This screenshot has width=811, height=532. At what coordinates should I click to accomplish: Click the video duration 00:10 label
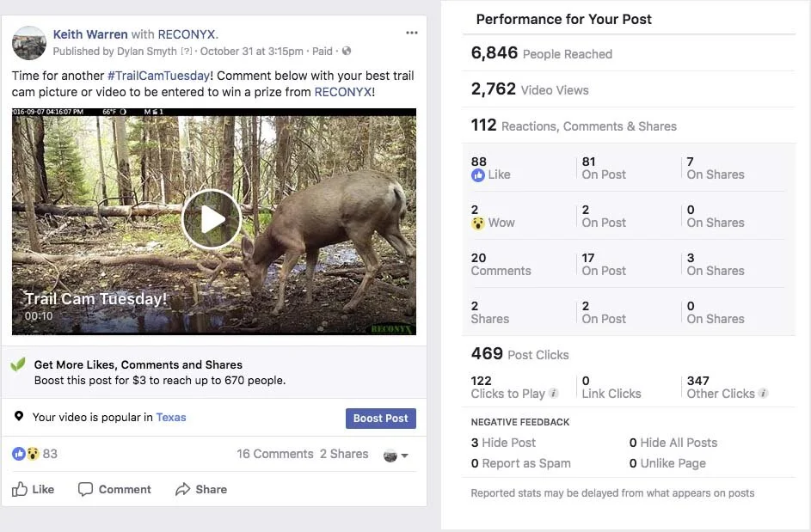tap(39, 316)
